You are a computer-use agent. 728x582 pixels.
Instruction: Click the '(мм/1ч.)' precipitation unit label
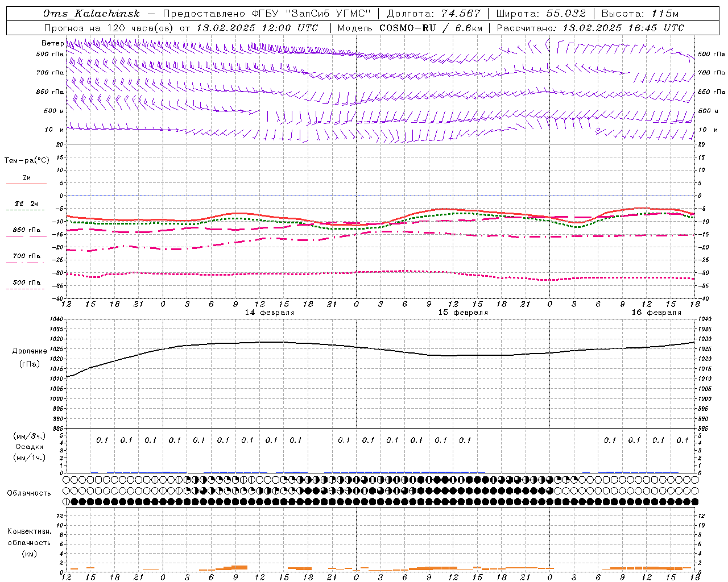(x=30, y=458)
